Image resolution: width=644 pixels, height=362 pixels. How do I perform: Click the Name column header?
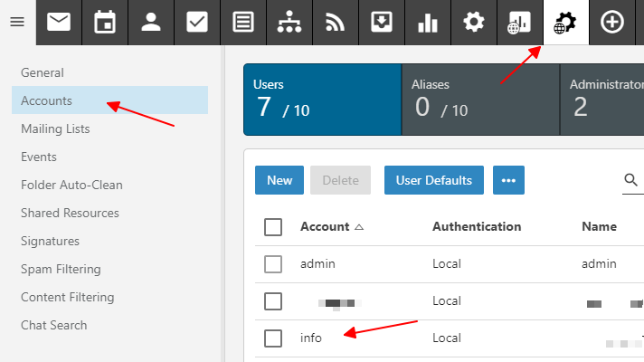coord(600,226)
